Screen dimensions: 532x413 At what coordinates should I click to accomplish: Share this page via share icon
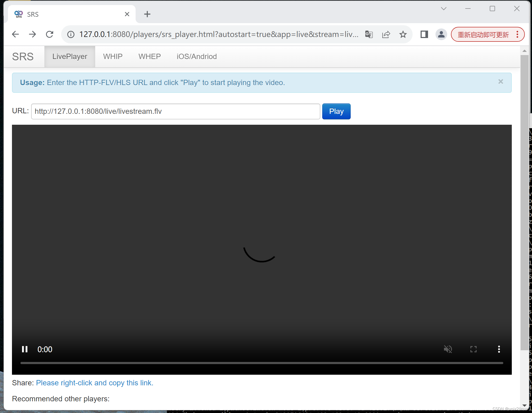tap(386, 34)
